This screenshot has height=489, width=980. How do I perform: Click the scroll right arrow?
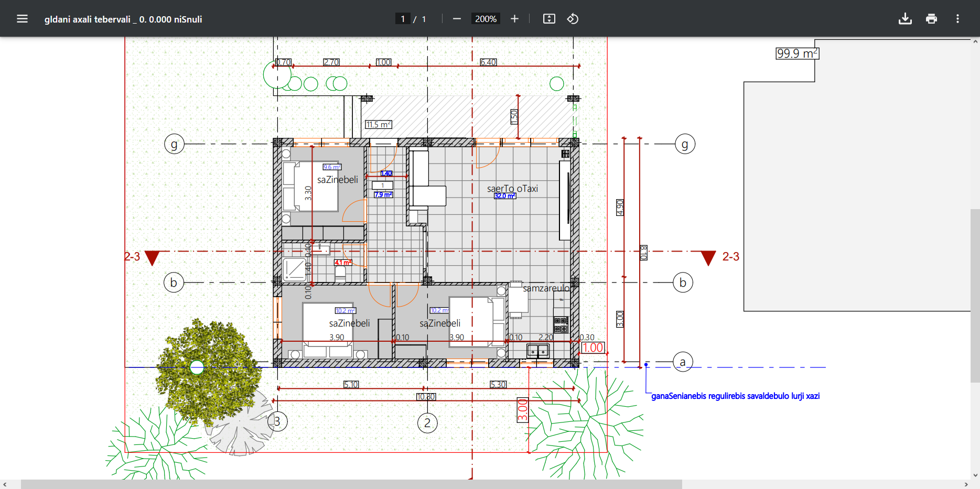[966, 484]
